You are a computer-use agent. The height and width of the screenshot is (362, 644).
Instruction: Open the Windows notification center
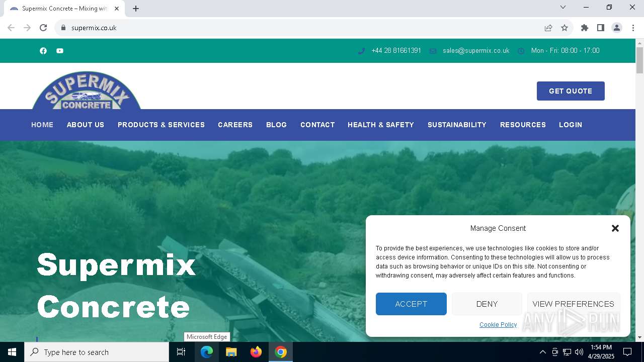click(x=627, y=352)
